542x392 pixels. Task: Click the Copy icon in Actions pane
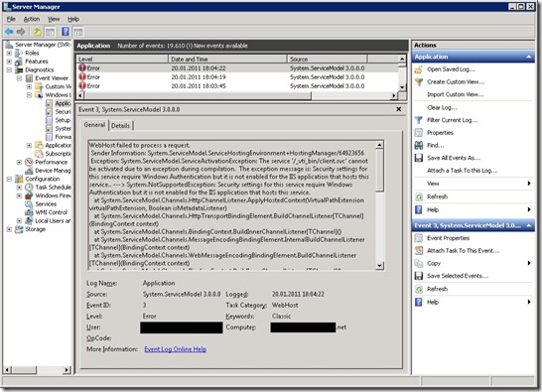click(x=419, y=263)
